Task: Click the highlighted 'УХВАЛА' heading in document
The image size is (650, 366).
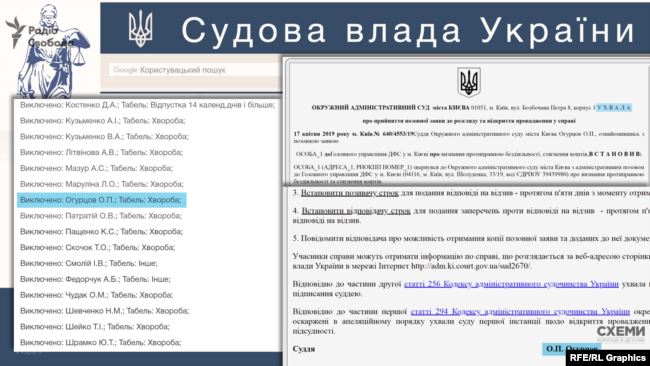Action: pos(614,107)
